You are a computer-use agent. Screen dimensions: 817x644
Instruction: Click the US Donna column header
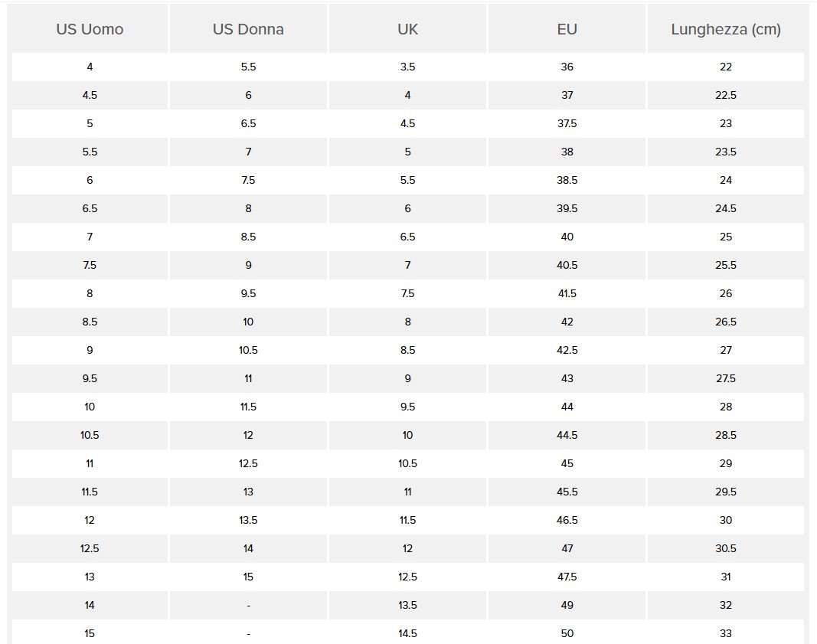tap(248, 30)
